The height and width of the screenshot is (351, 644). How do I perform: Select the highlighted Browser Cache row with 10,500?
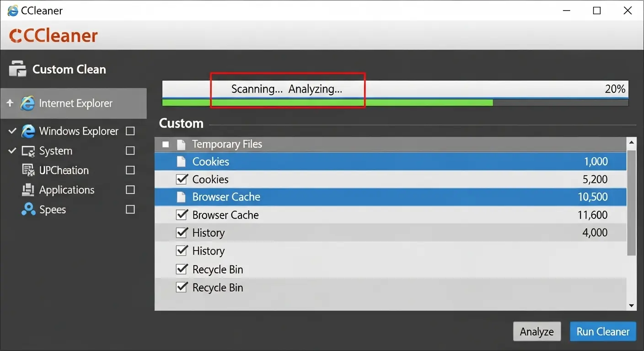click(x=391, y=197)
